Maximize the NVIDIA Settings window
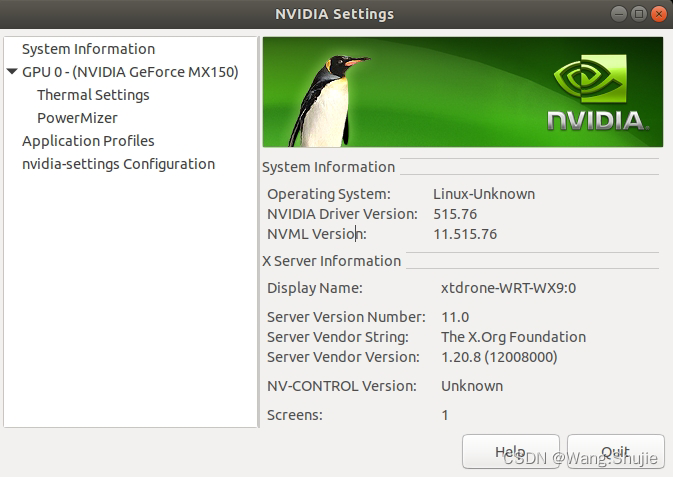The height and width of the screenshot is (477, 673). pyautogui.click(x=639, y=14)
